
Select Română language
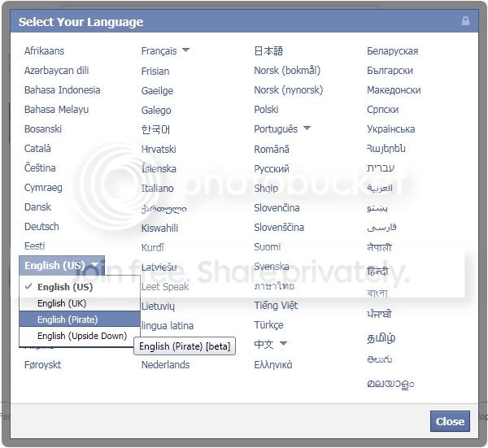[x=272, y=149]
